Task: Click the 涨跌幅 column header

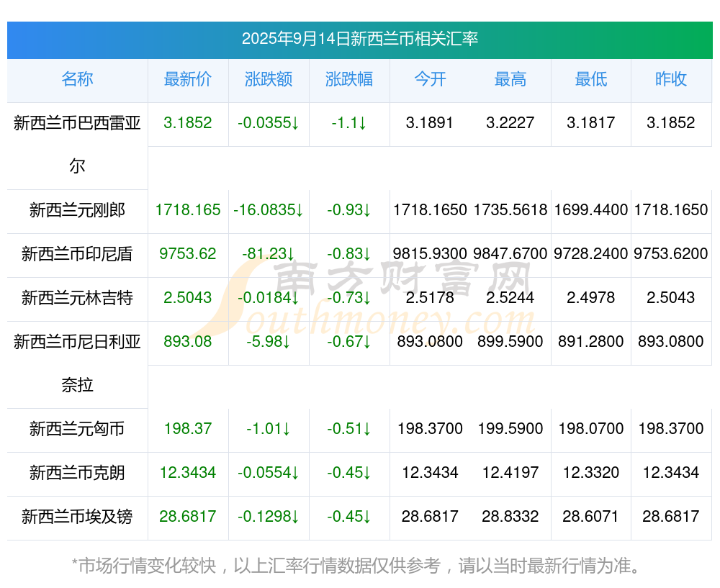Action: tap(349, 79)
